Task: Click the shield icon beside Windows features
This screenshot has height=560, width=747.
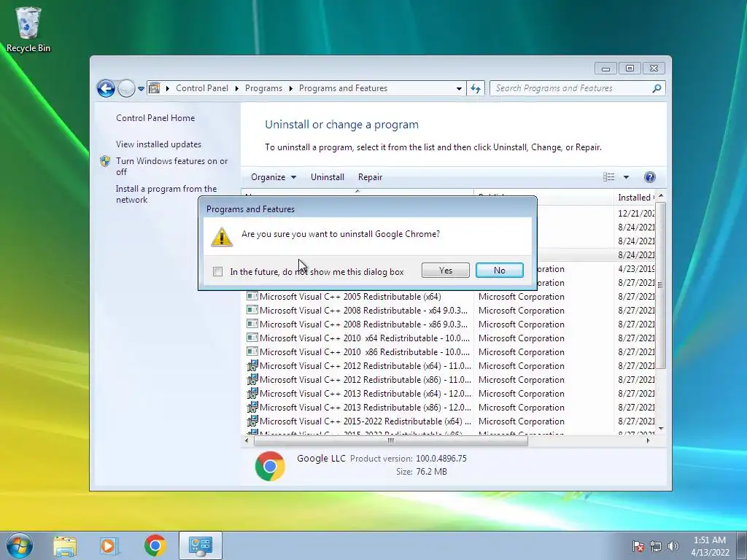Action: tap(105, 161)
